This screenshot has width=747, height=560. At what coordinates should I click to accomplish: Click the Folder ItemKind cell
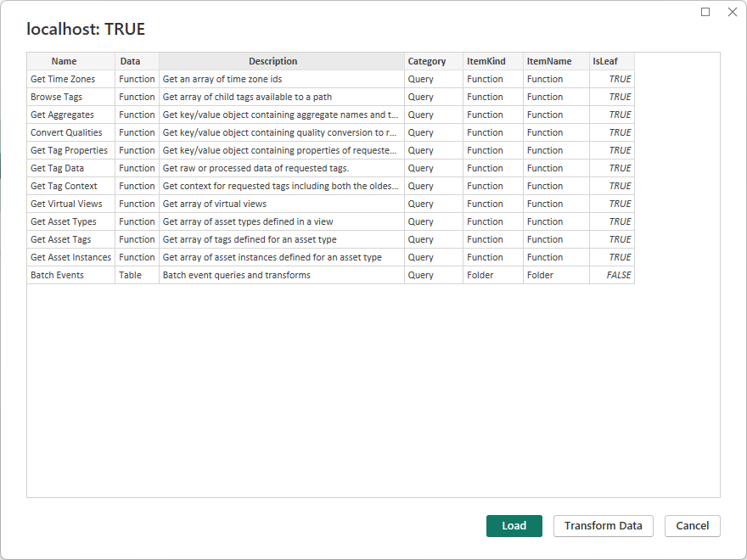click(480, 275)
